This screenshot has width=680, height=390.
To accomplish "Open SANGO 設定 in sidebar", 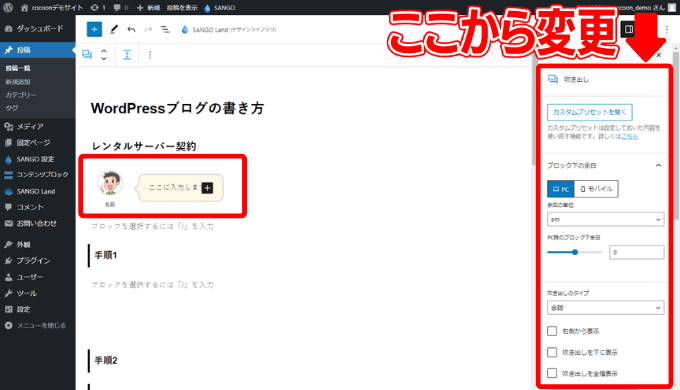I will pyautogui.click(x=38, y=159).
